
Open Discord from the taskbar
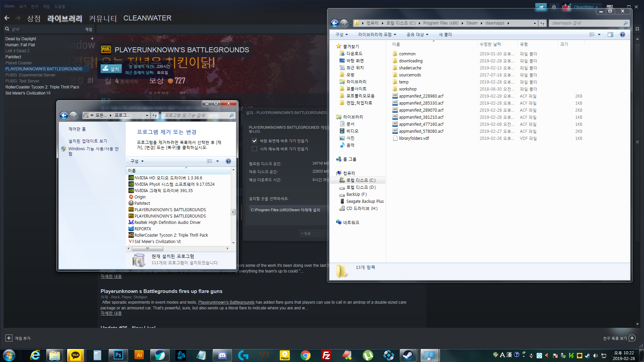click(x=222, y=355)
